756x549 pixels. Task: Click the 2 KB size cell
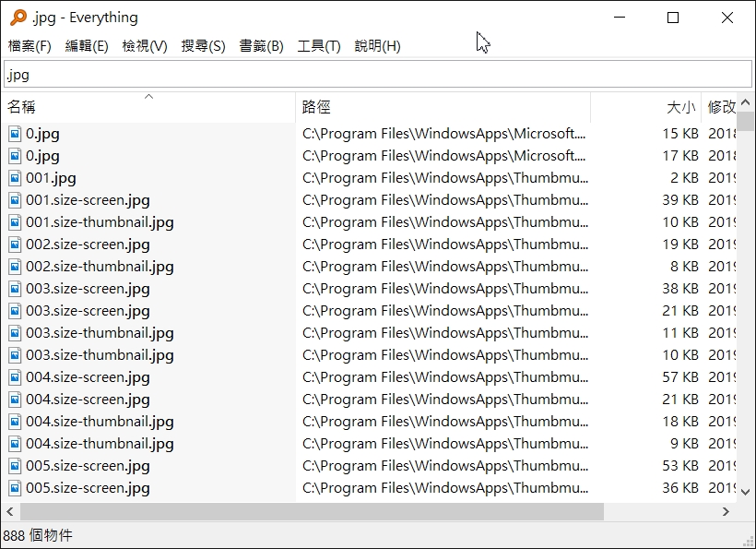click(x=684, y=178)
